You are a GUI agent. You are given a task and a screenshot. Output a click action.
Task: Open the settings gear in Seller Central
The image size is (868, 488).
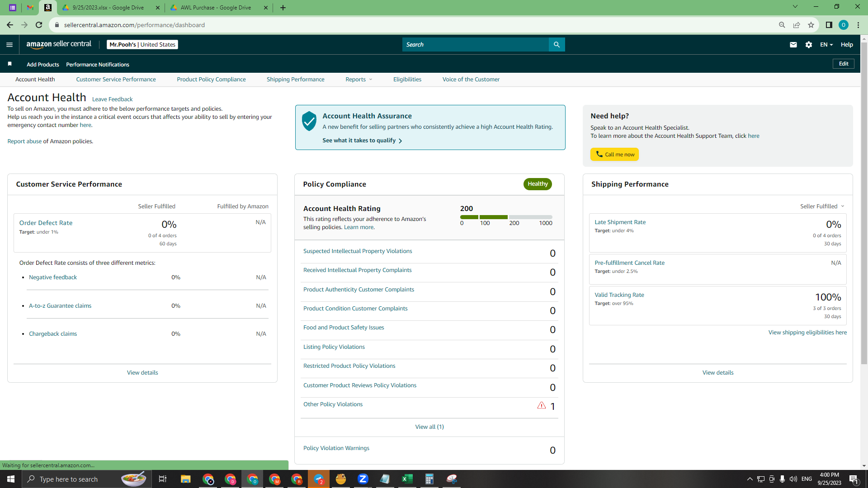tap(809, 45)
